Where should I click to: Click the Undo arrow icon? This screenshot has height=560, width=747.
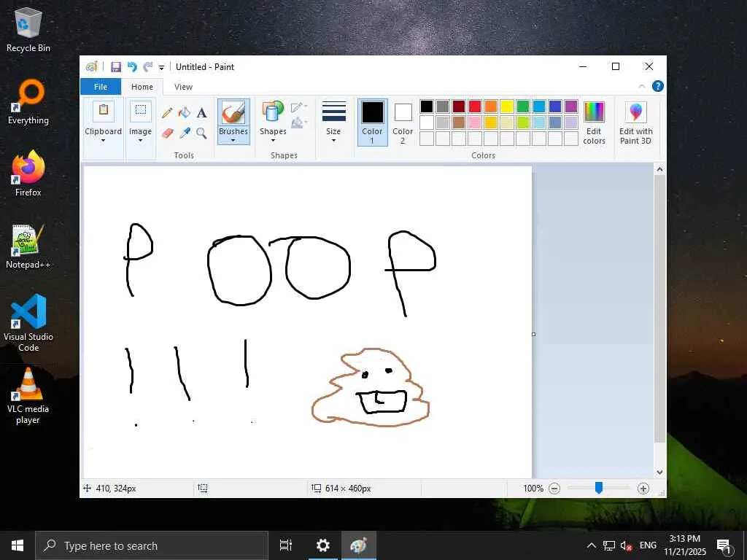pos(132,67)
